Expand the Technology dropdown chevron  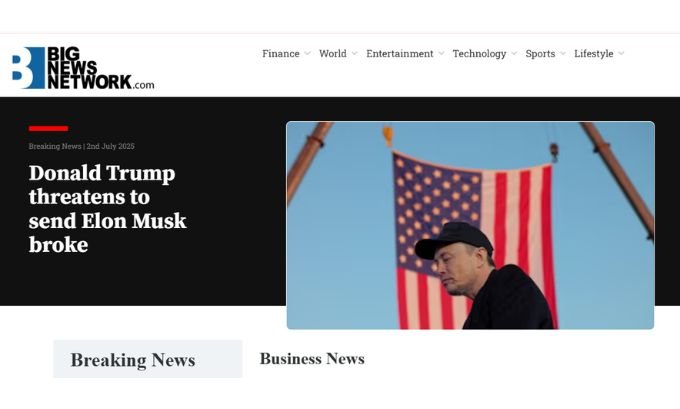coord(514,54)
